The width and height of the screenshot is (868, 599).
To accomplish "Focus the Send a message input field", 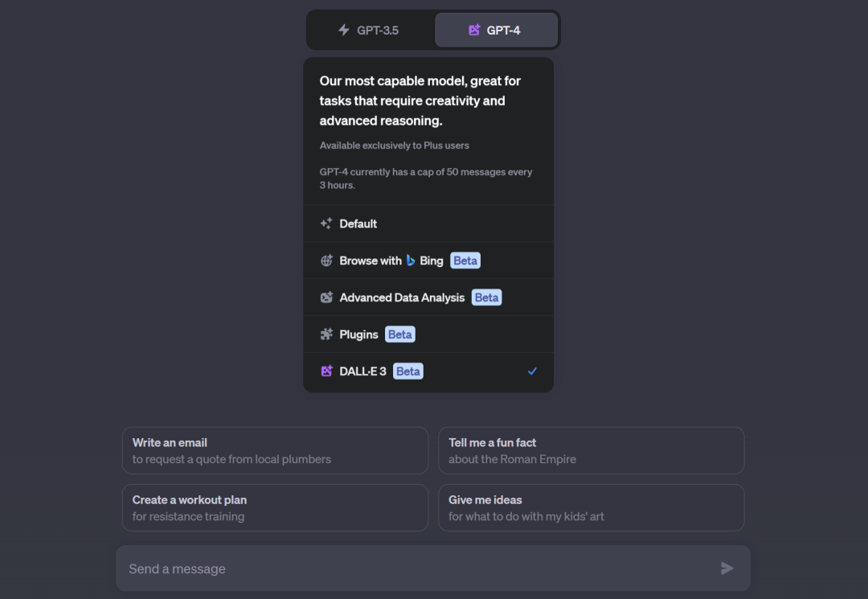I will coord(418,568).
